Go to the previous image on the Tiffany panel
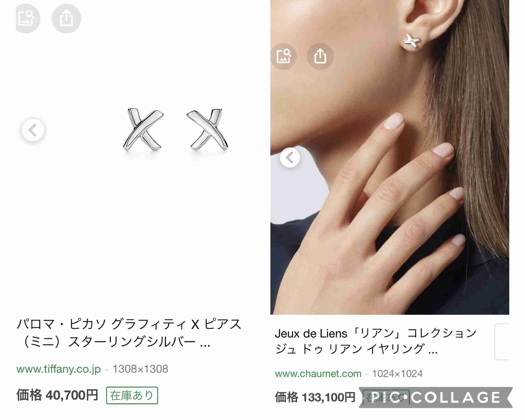 pyautogui.click(x=33, y=130)
